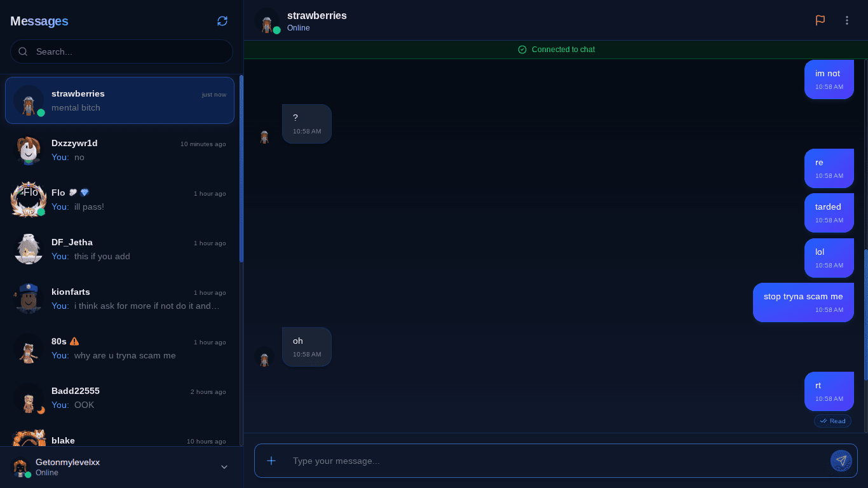Click the plus attachment icon
This screenshot has width=868, height=488.
point(271,461)
